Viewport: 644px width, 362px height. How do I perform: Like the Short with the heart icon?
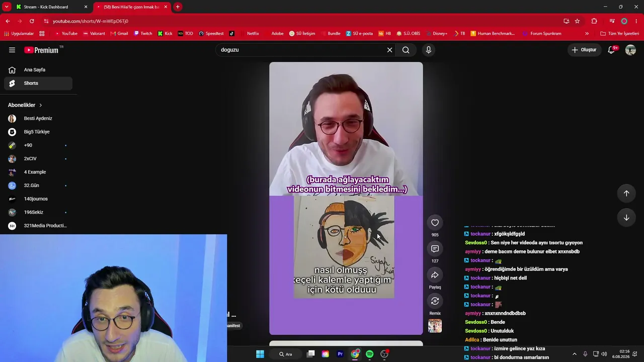pos(435,223)
